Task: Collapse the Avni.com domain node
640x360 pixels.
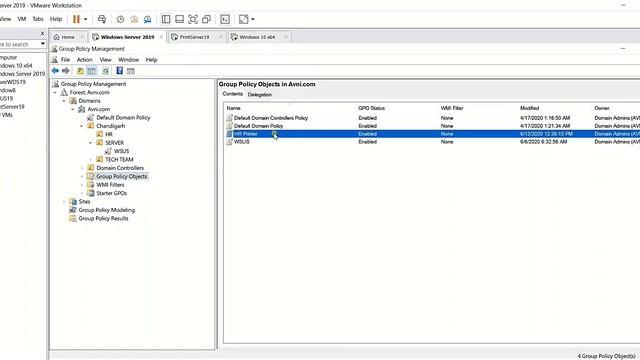Action: 73,109
